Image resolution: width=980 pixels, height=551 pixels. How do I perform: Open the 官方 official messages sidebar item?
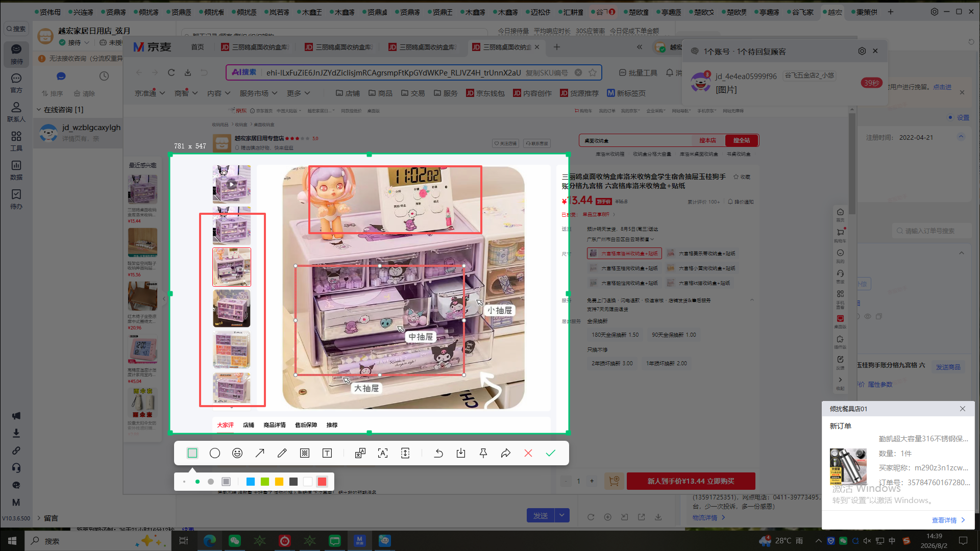tap(16, 83)
